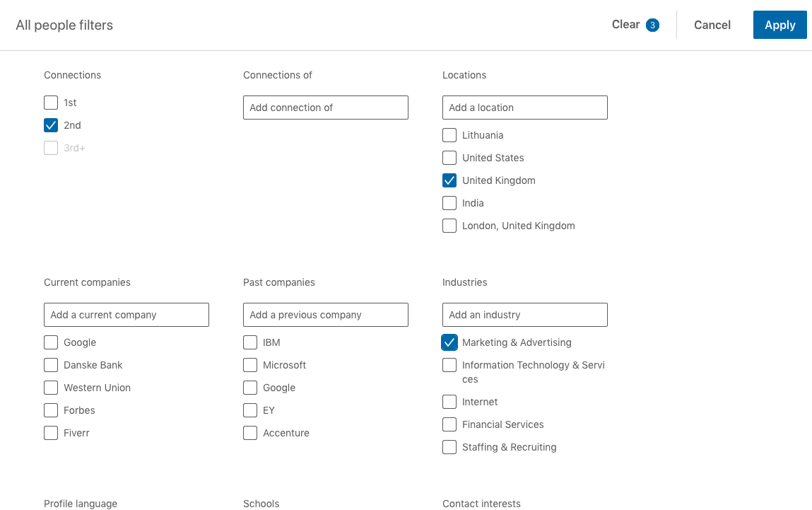
Task: Check Google under Current companies
Action: click(51, 342)
